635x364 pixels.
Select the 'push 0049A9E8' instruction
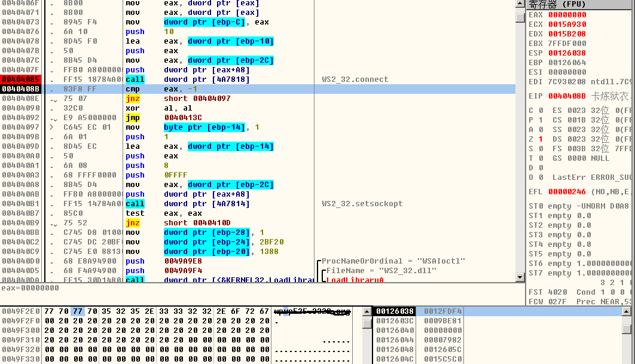point(164,261)
